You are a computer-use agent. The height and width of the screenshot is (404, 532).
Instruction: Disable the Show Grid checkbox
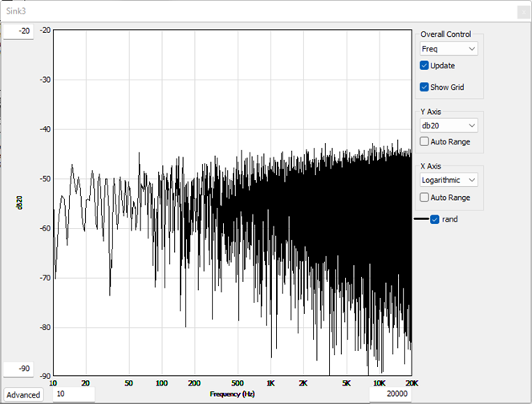pos(424,87)
